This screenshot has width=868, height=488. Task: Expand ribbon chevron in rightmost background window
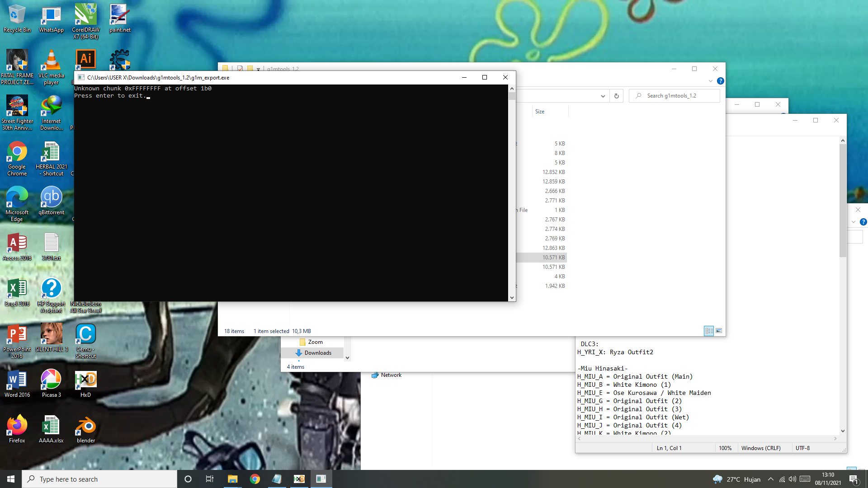(x=854, y=222)
